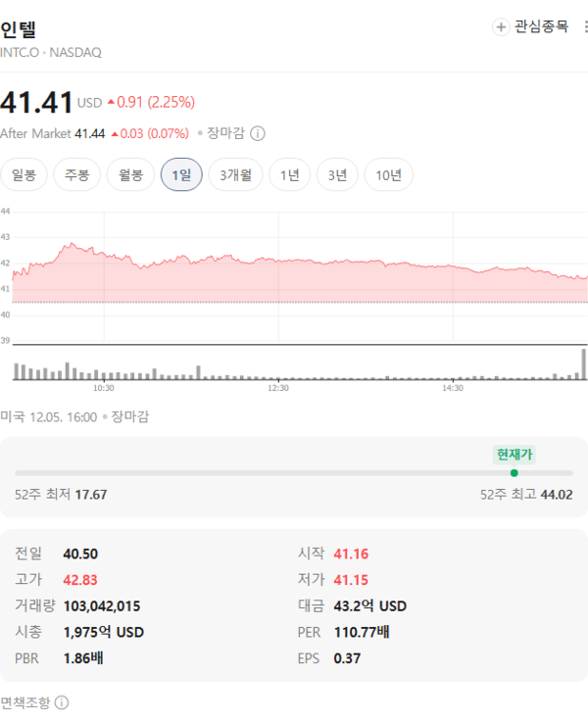Click the After Market price 41.44

coord(90,134)
